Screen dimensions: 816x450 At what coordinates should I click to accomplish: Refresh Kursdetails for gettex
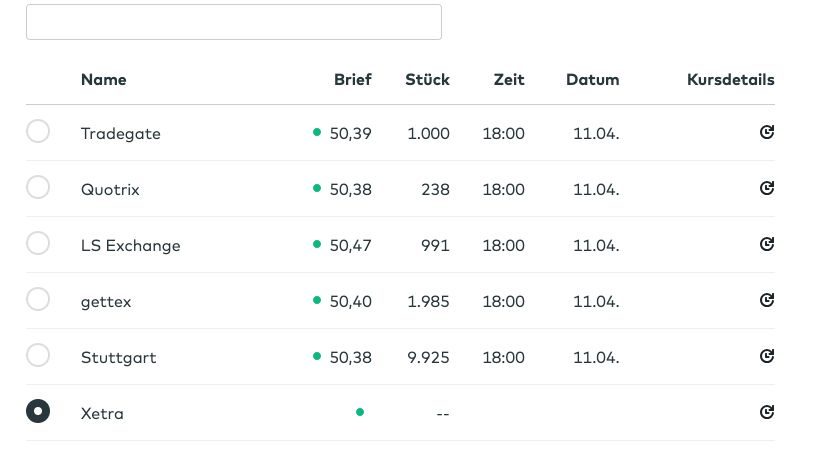tap(767, 300)
